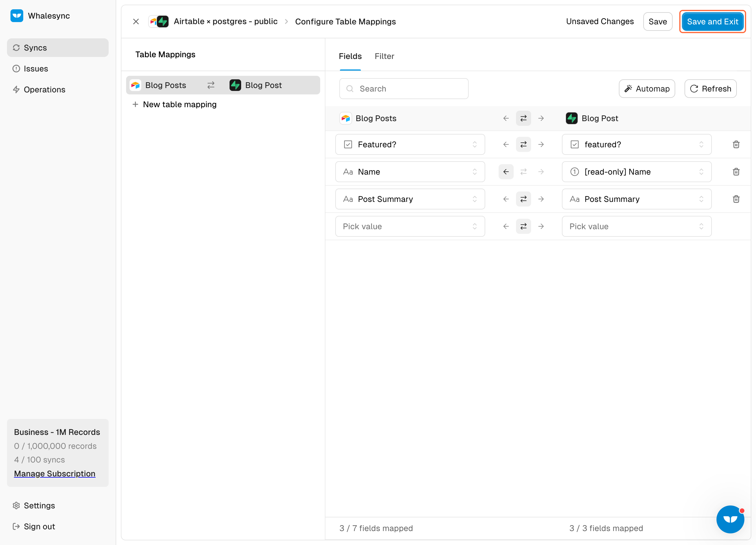The width and height of the screenshot is (756, 545).
Task: Open the right Pick value dropdown
Action: pos(637,226)
